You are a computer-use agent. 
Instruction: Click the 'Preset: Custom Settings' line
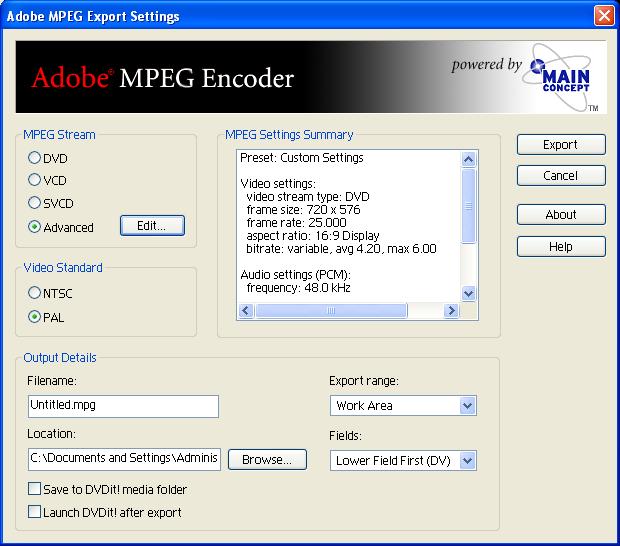click(302, 158)
